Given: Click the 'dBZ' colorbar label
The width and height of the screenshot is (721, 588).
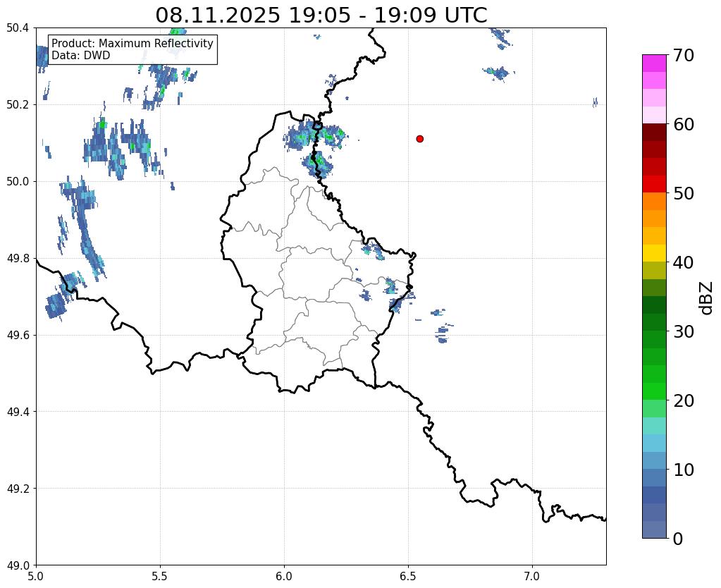Looking at the screenshot, I should 707,298.
